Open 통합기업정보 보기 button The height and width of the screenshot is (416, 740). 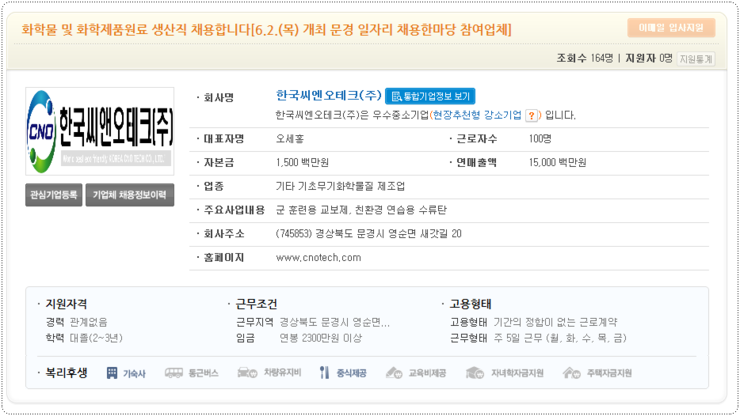point(430,96)
